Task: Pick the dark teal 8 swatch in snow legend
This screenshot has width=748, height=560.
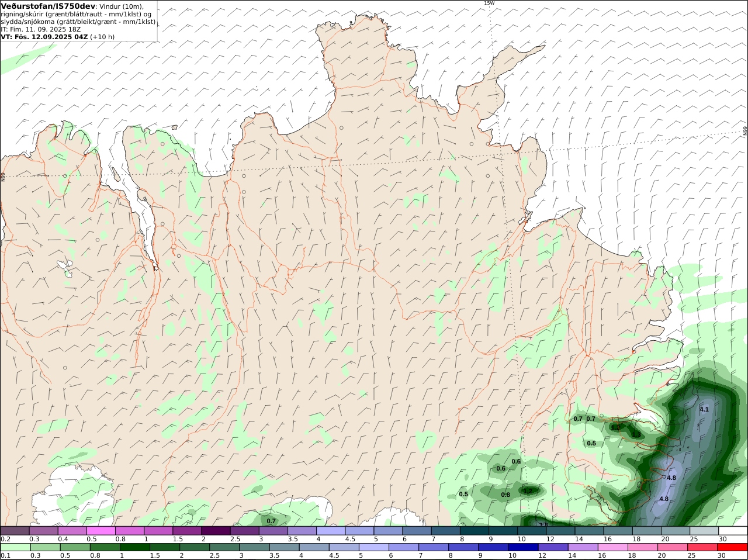Action: [x=475, y=531]
